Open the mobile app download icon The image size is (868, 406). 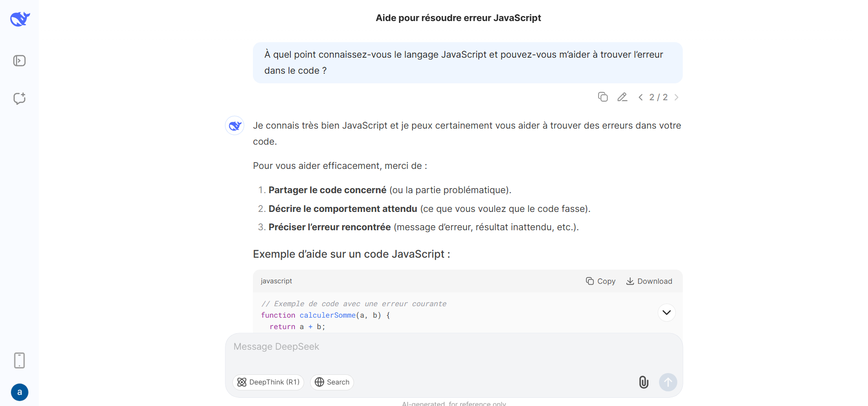coord(19,361)
